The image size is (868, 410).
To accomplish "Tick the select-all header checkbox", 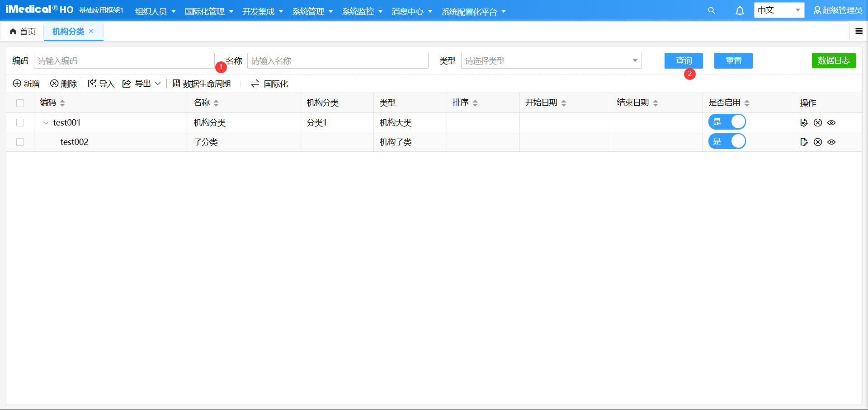I will [x=20, y=103].
